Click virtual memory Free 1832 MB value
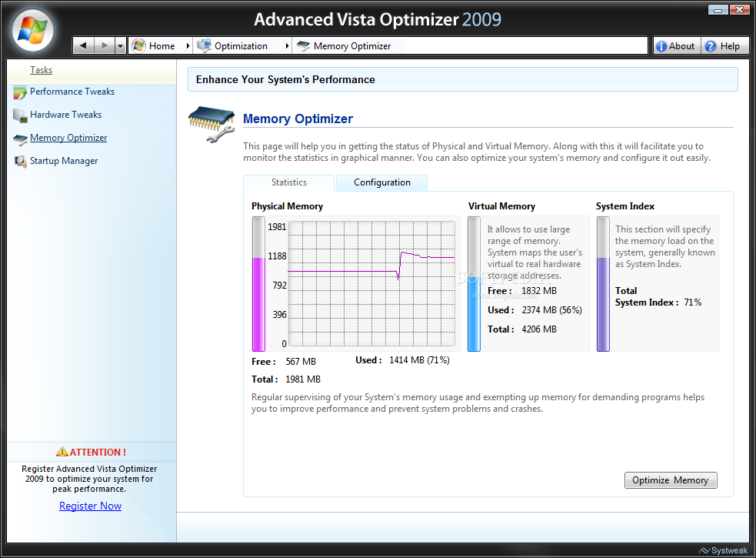Screen dimensions: 756x558 (539, 291)
